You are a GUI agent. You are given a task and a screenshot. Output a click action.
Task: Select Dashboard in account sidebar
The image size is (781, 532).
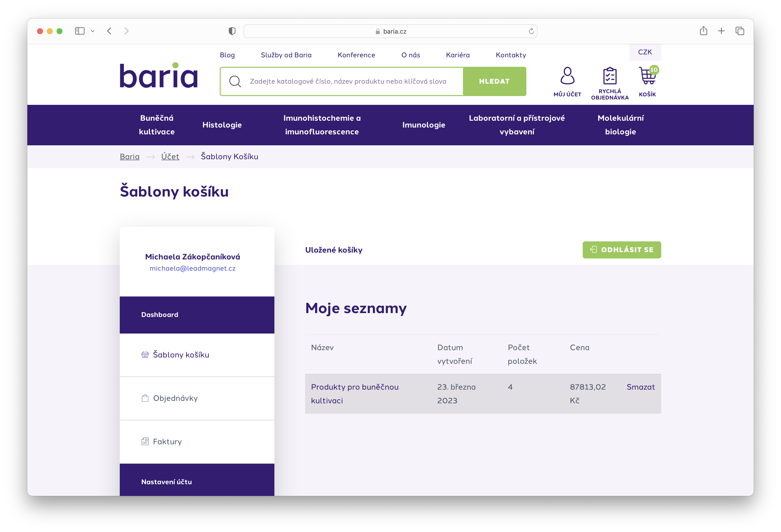tap(197, 315)
